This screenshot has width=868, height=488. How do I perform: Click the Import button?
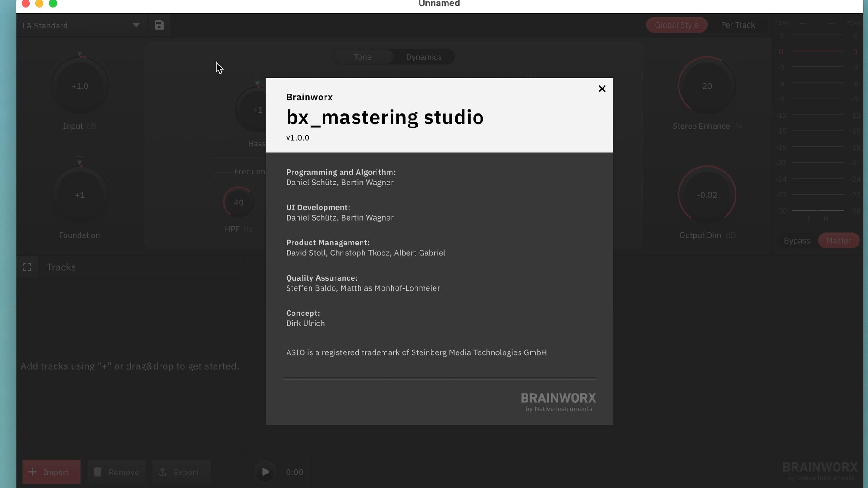[52, 472]
